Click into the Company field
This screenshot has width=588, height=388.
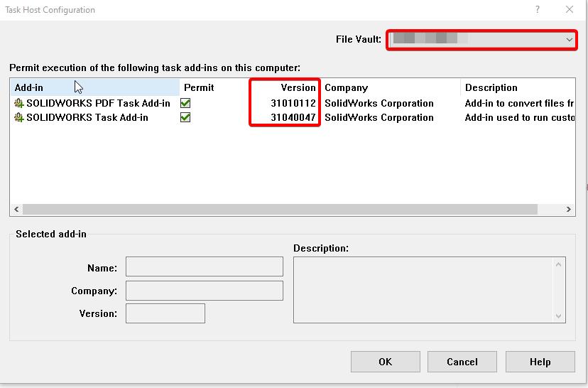[x=205, y=291]
